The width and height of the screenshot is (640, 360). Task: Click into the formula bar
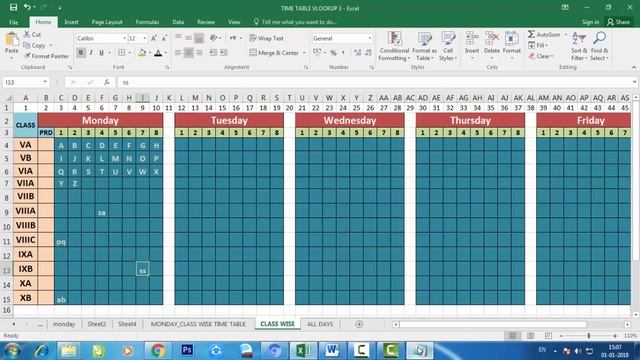[x=376, y=82]
